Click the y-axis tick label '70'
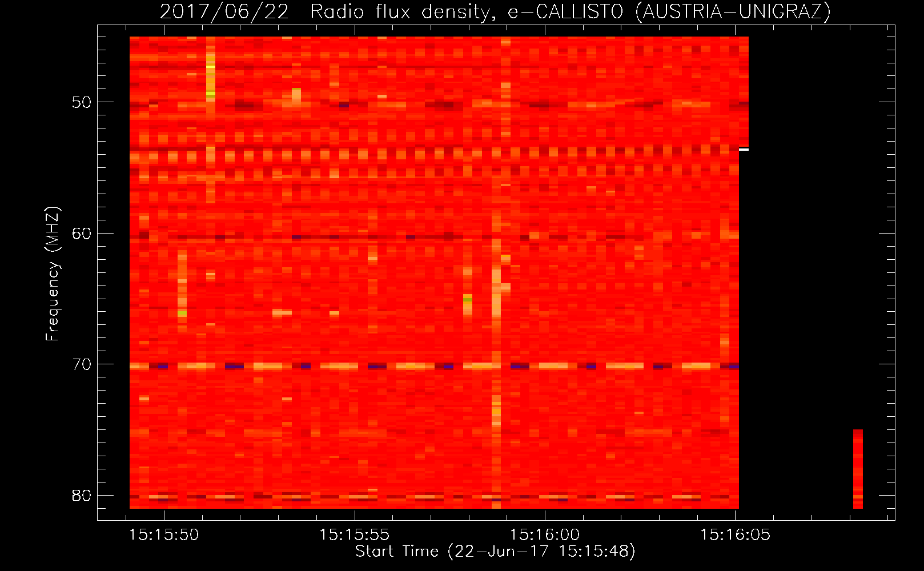 82,364
